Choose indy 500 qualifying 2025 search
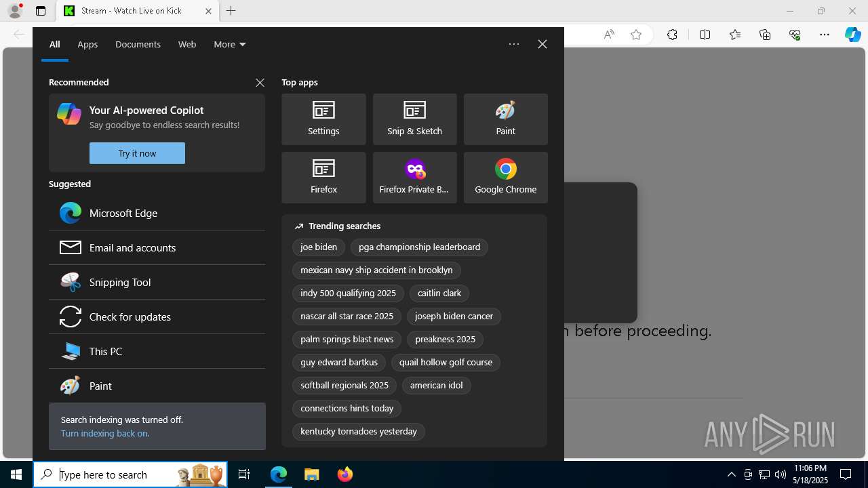The width and height of the screenshot is (868, 488). [348, 293]
